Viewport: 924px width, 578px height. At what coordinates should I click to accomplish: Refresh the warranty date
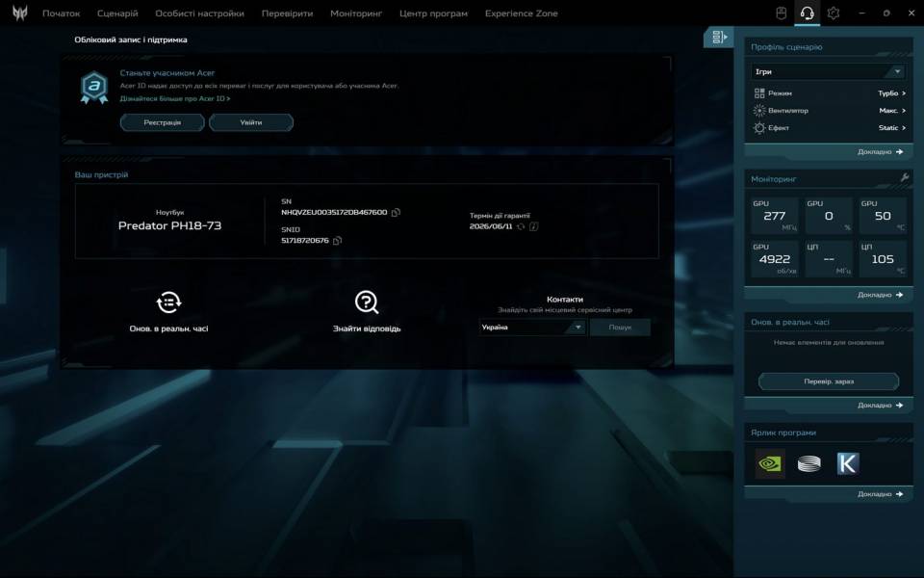[521, 226]
